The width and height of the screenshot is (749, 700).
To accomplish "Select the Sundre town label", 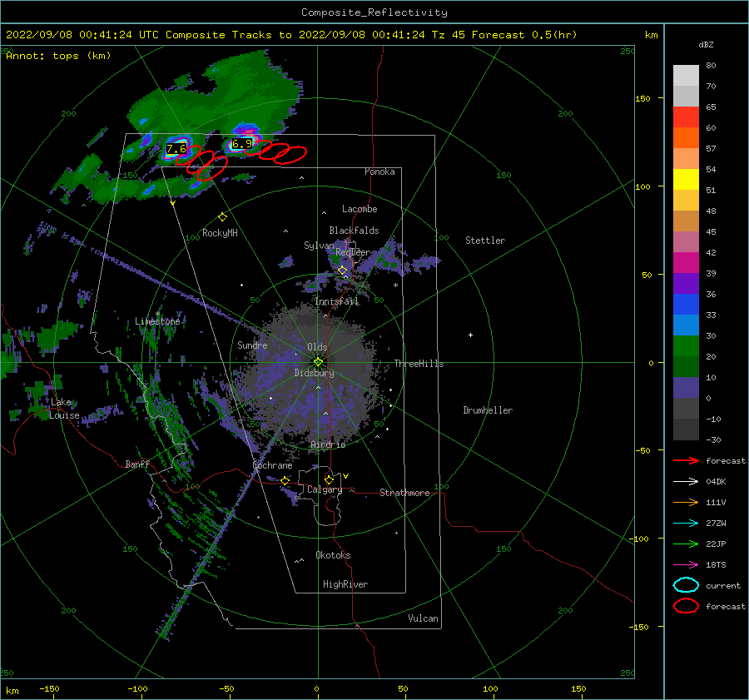I will (252, 345).
